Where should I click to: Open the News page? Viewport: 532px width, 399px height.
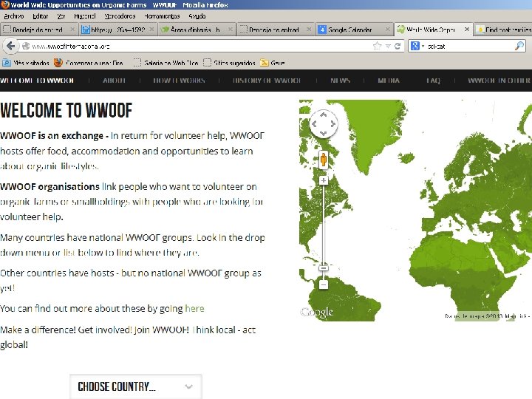point(341,81)
